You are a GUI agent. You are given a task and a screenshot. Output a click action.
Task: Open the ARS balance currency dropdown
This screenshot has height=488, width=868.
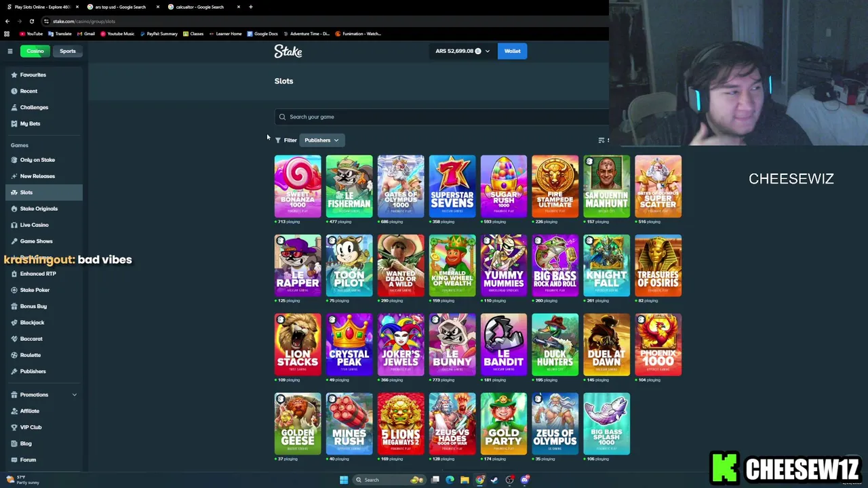(x=462, y=51)
